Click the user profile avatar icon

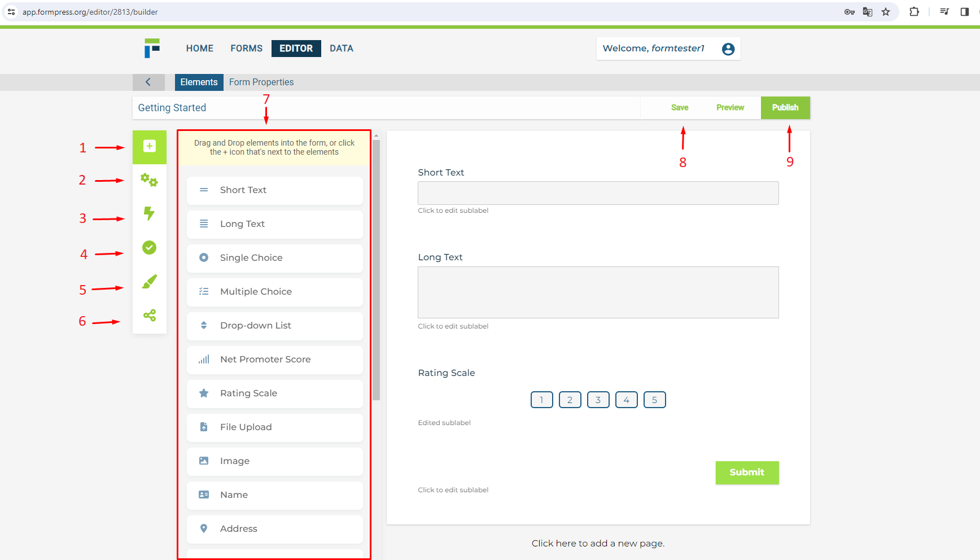tap(728, 49)
